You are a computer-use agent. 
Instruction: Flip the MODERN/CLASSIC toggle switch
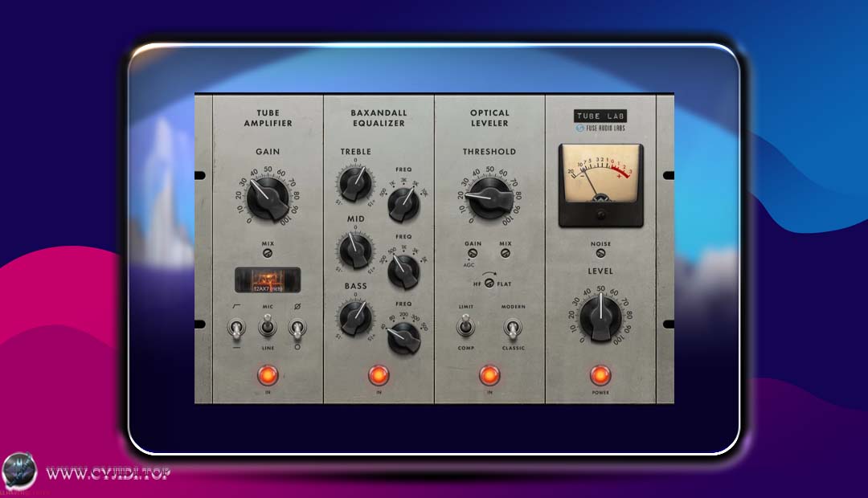point(512,329)
